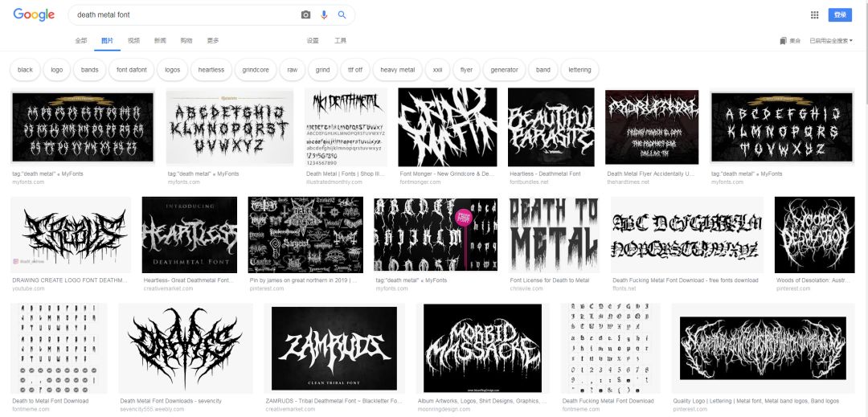Image resolution: width=868 pixels, height=417 pixels.
Task: Click the illustratedmonthly.com source text
Action: pos(334,182)
